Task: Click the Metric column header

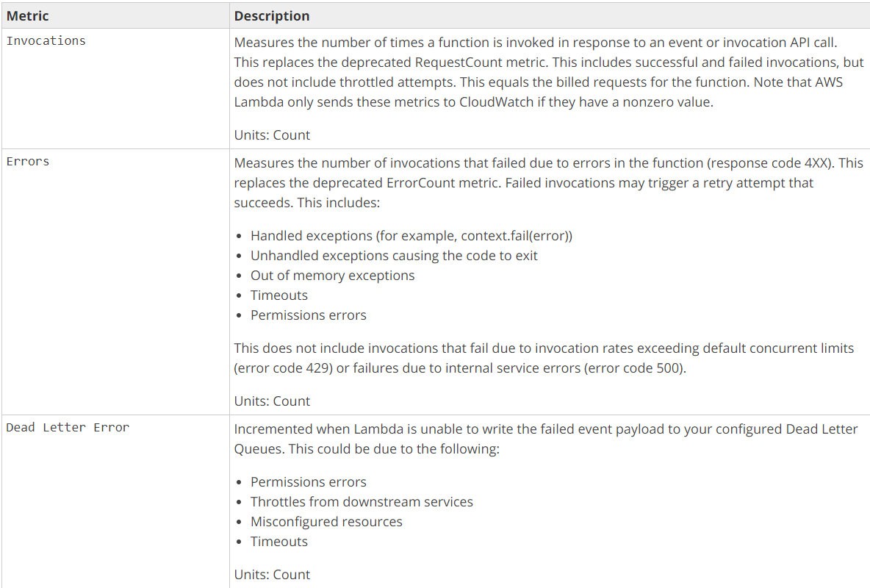Action: 28,16
